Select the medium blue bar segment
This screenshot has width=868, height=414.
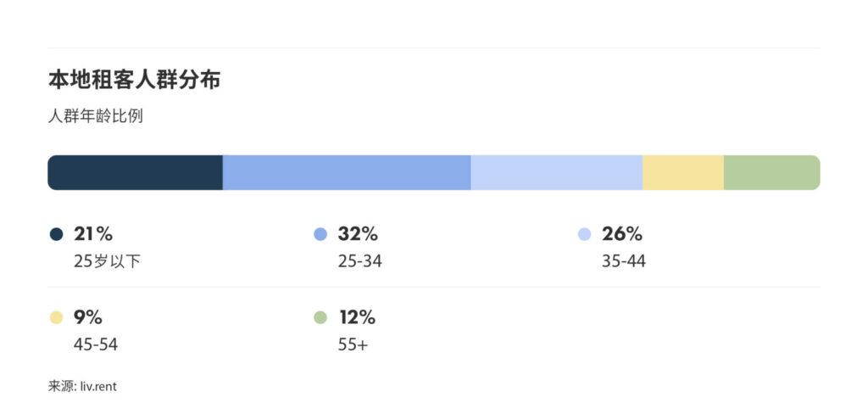[x=346, y=172]
